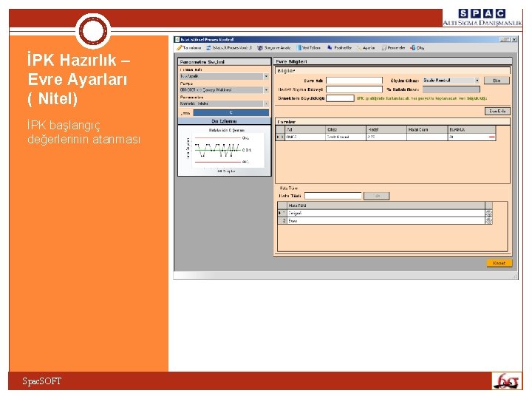Click the blue C chart type bar
Image resolution: width=532 pixels, height=399 pixels.
(231, 112)
